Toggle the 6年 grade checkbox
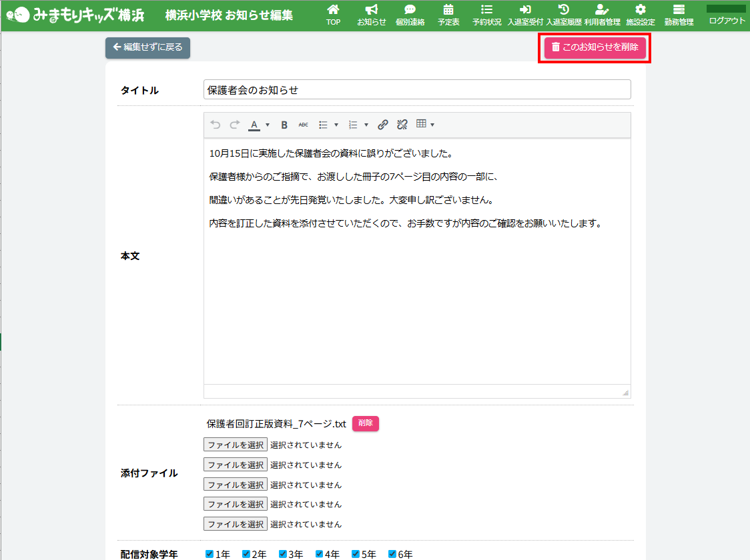The height and width of the screenshot is (560, 750). [392, 553]
